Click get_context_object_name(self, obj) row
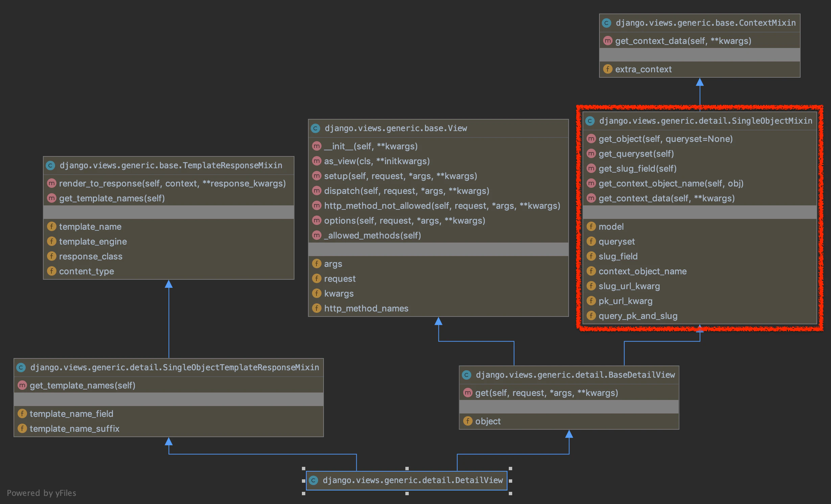The height and width of the screenshot is (504, 831). [x=699, y=183]
